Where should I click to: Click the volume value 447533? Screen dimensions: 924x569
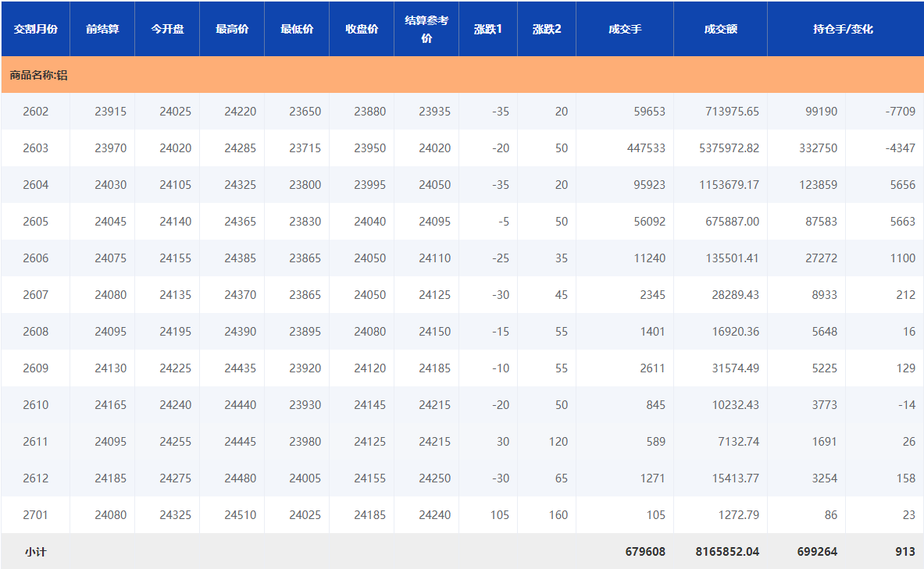tap(645, 148)
